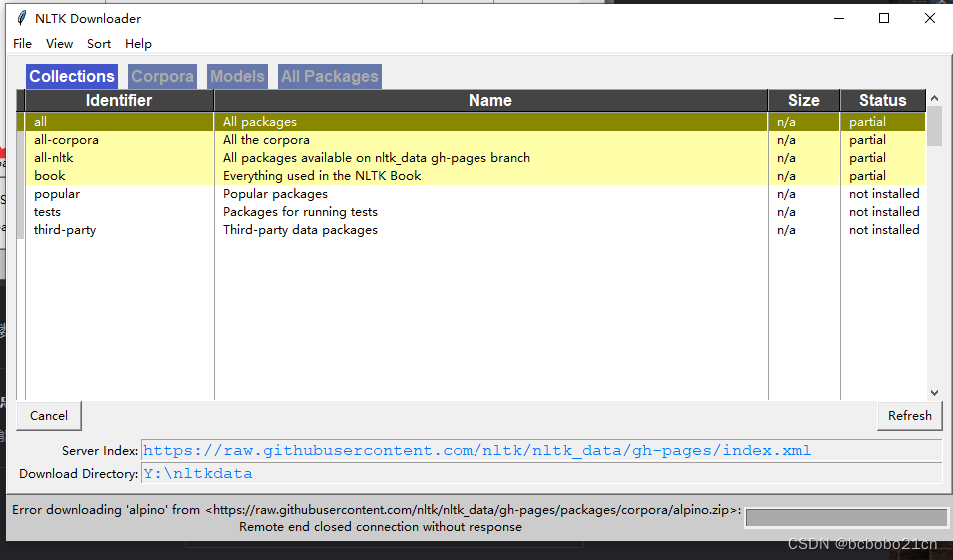Click the 'All packages' name cell

click(260, 122)
